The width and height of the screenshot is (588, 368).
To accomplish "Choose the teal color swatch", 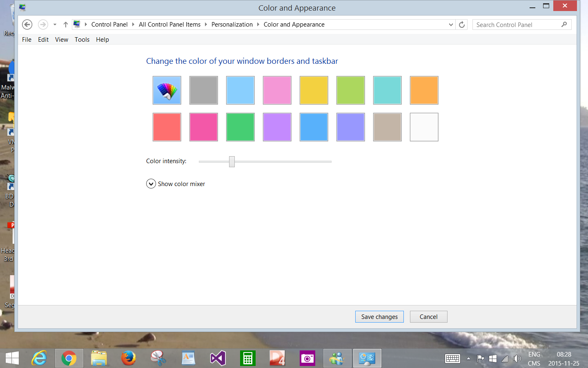I will 387,90.
